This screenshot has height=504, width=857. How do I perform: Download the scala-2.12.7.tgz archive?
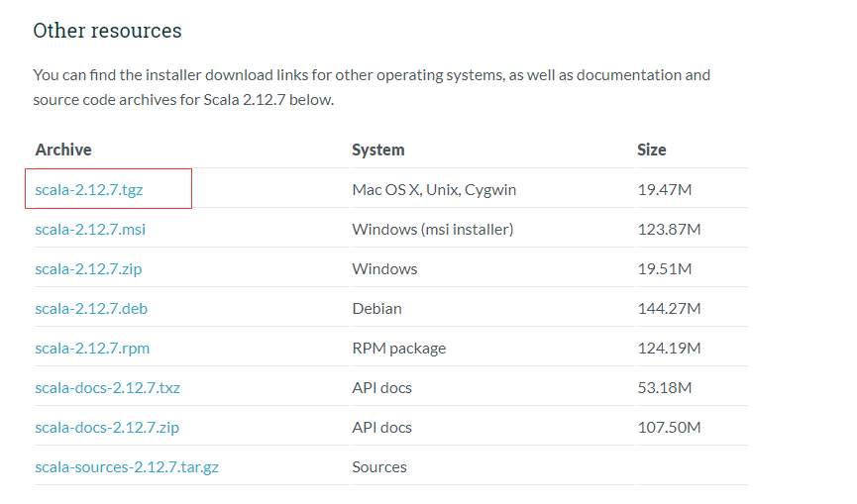click(x=89, y=189)
